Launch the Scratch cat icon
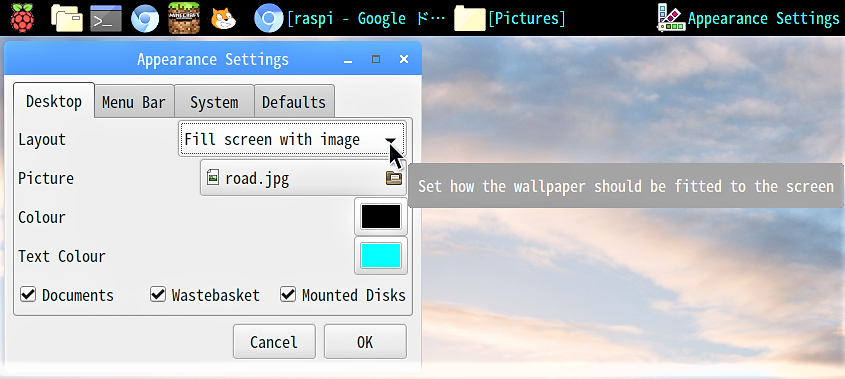 (223, 19)
